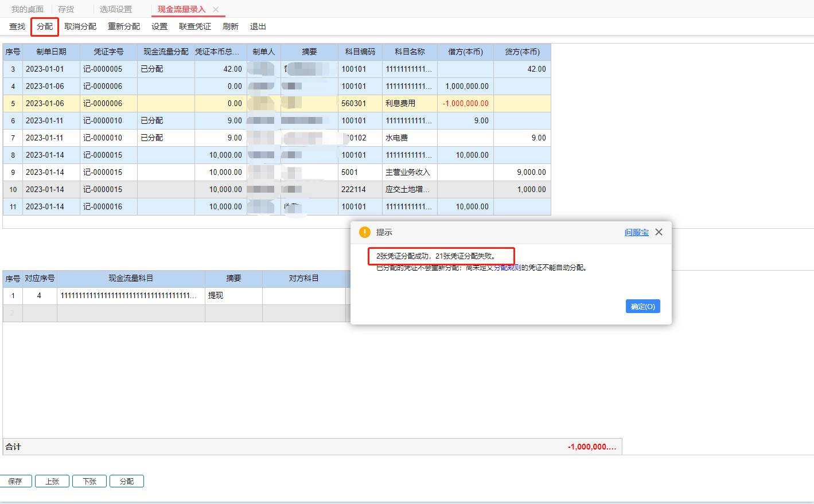This screenshot has width=814, height=504.
Task: Go to next voucher with 下张
Action: (89, 481)
